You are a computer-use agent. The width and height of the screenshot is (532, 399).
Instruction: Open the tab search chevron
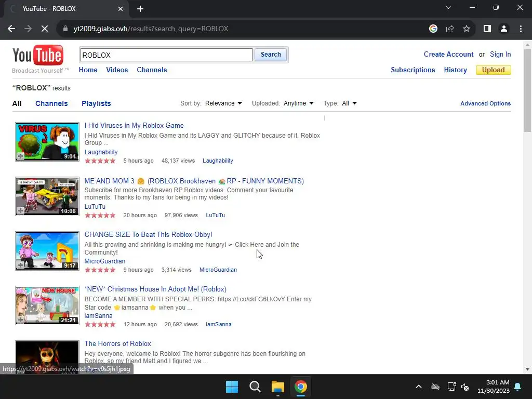(x=448, y=7)
